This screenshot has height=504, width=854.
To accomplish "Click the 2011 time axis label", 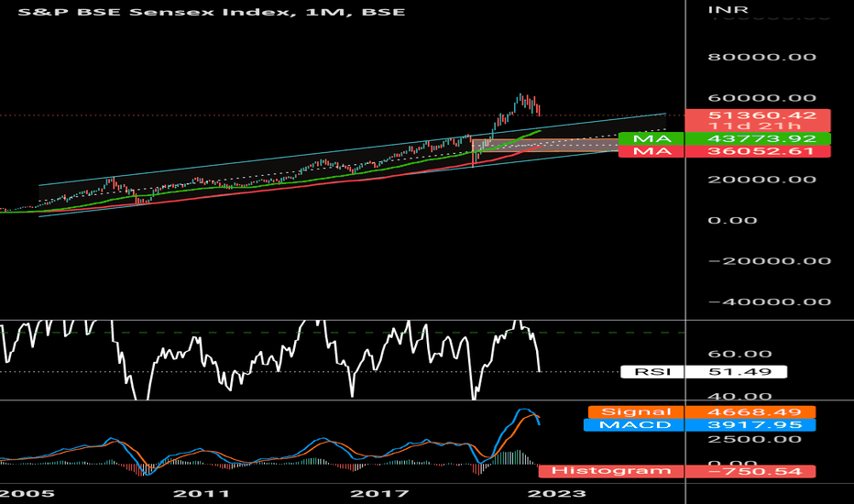I will (x=201, y=494).
